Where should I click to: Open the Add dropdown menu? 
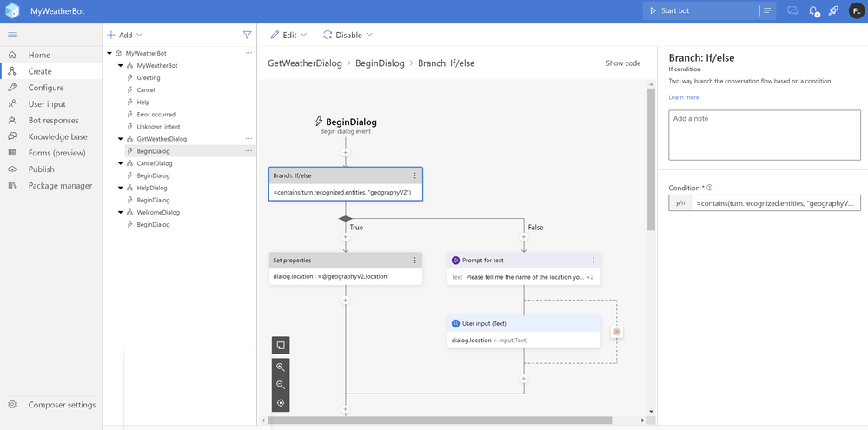(124, 35)
